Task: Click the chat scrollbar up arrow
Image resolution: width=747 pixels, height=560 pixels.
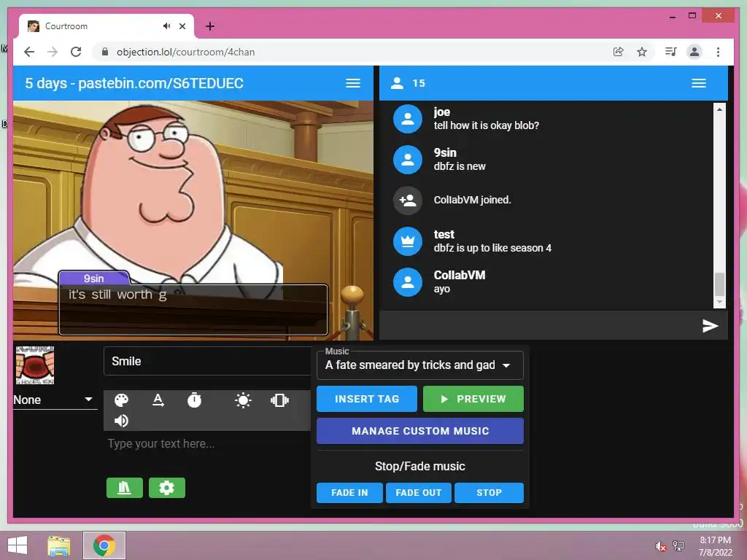Action: (x=719, y=109)
